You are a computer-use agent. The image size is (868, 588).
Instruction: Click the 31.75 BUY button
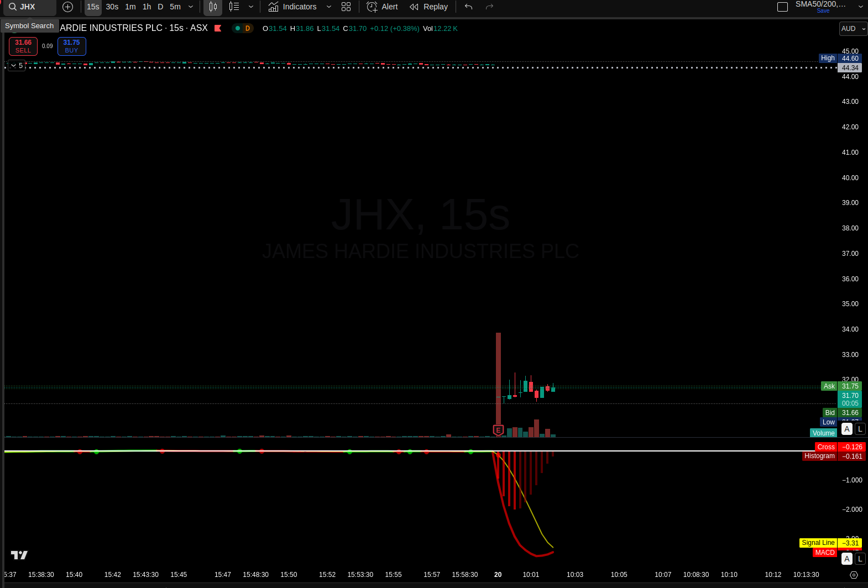(x=71, y=46)
